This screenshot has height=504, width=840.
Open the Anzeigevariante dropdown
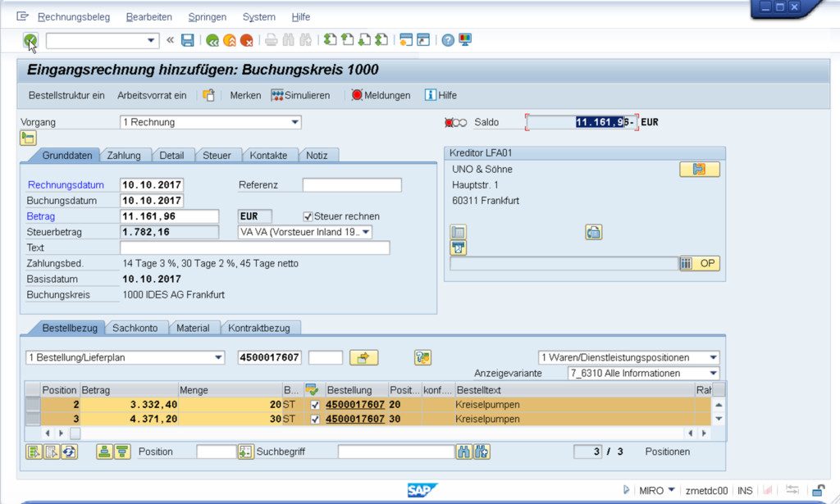[x=713, y=373]
